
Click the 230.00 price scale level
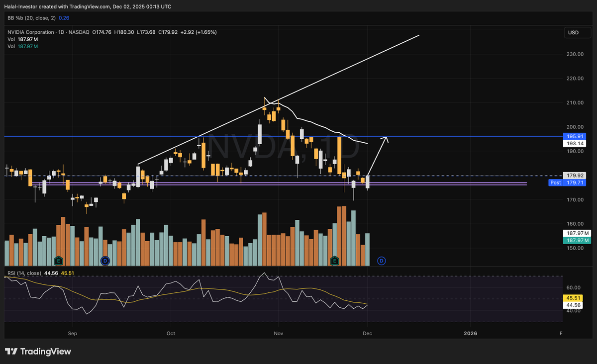click(575, 54)
